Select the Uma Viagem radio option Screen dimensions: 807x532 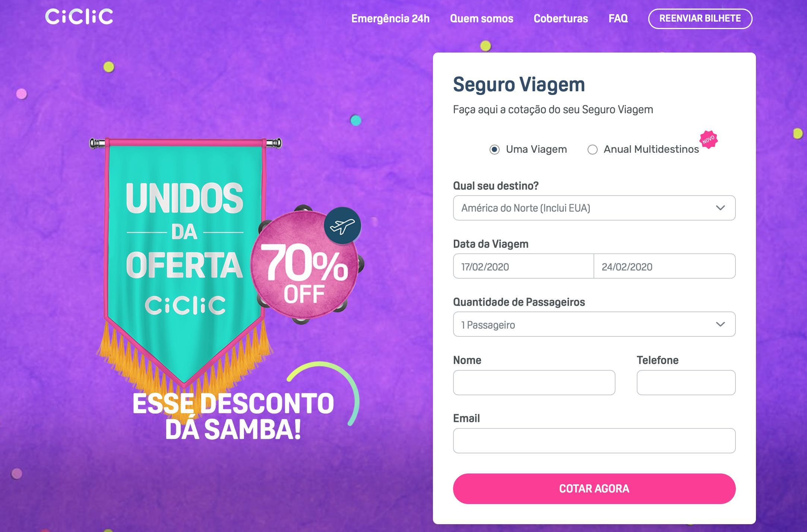pos(494,149)
